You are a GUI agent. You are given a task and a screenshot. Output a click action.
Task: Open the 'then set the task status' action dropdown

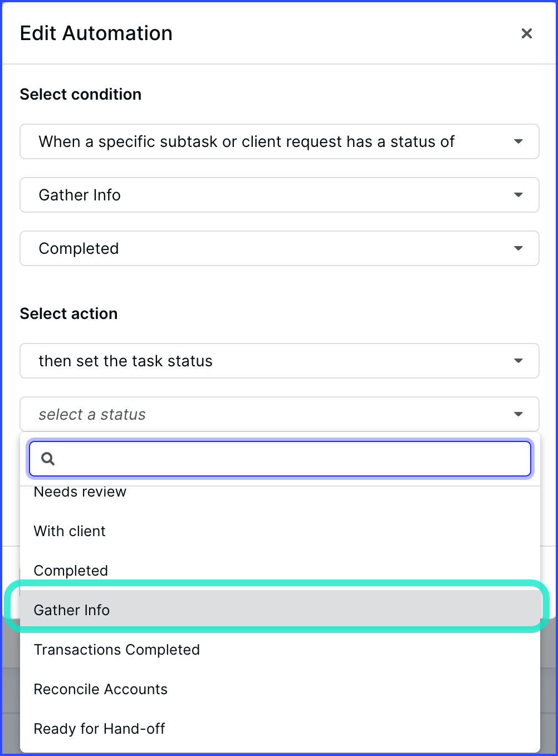(x=280, y=361)
